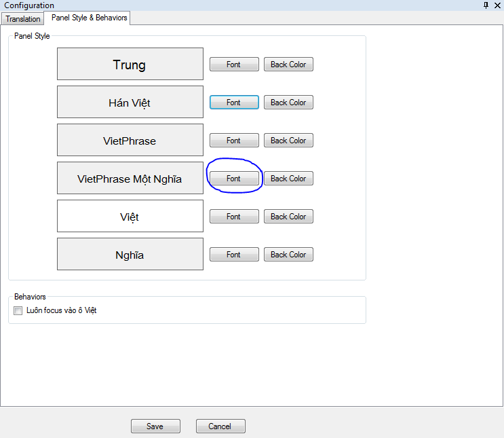Click the white Việt preview panel
The image size is (504, 438).
(130, 217)
